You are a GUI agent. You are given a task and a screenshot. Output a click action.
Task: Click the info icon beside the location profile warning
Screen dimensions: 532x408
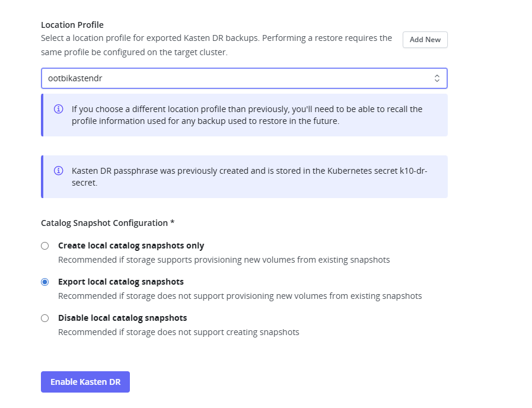(58, 109)
